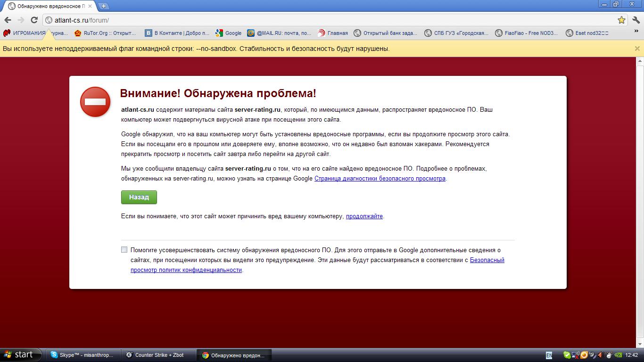Click the forward navigation arrow
The image size is (644, 362).
(21, 20)
